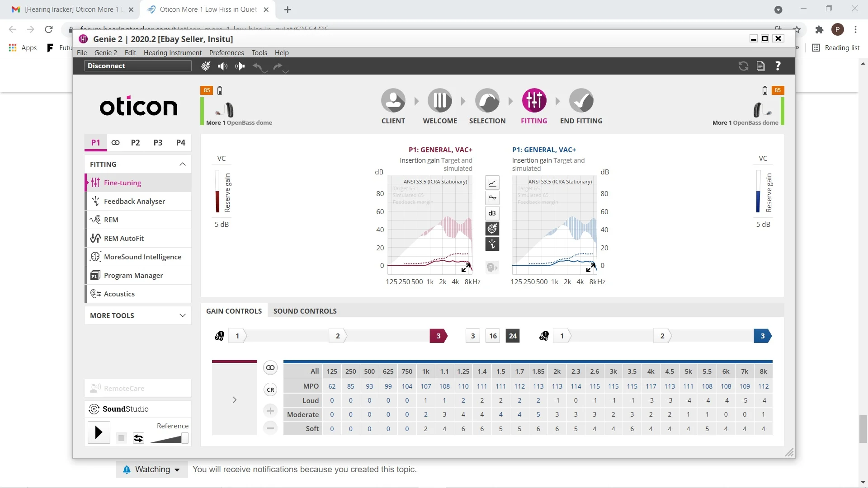Click the mute speaker icon in toolbar

point(222,66)
